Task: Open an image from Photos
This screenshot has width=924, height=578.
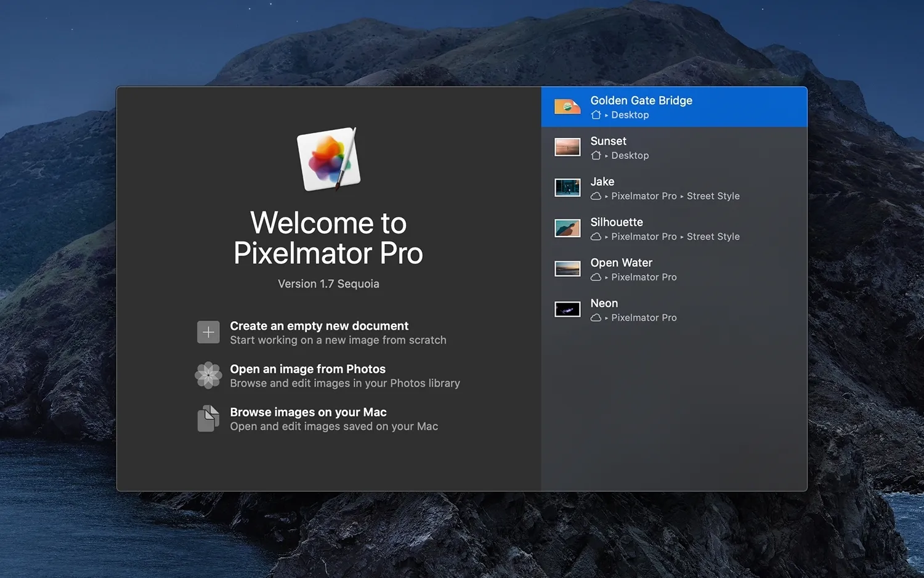Action: pyautogui.click(x=307, y=368)
